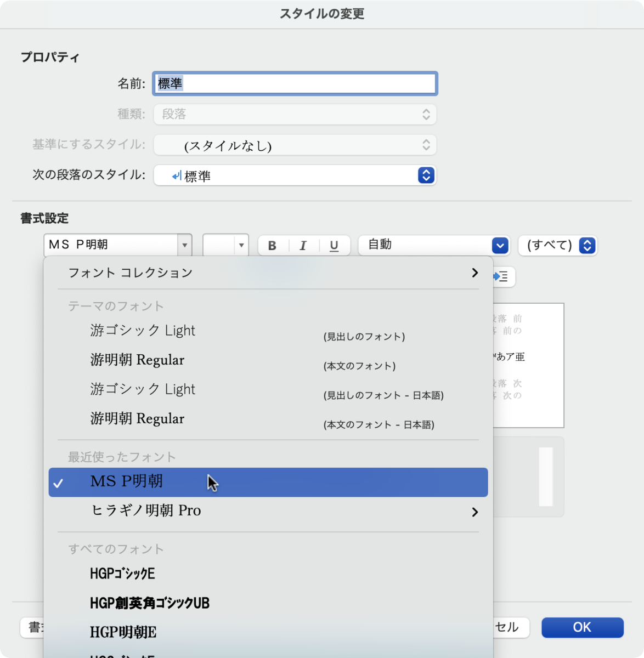The height and width of the screenshot is (658, 644).
Task: Click the OK button
Action: (583, 627)
